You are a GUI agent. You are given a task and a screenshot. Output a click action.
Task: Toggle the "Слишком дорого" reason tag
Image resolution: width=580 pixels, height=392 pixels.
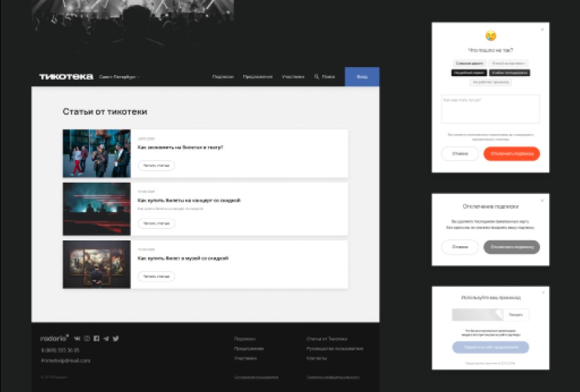(469, 63)
